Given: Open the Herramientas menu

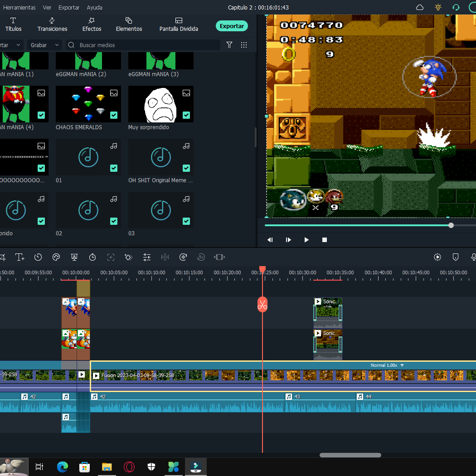Looking at the screenshot, I should point(19,7).
